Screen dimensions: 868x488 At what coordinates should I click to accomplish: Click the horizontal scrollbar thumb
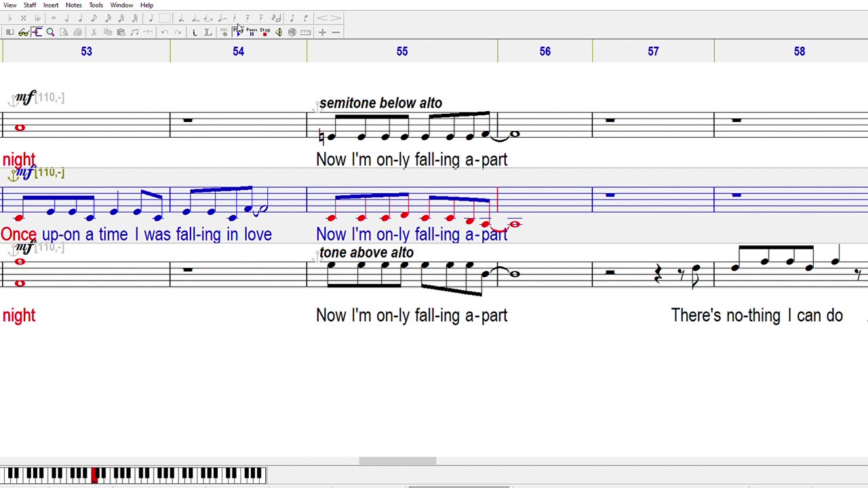(397, 461)
